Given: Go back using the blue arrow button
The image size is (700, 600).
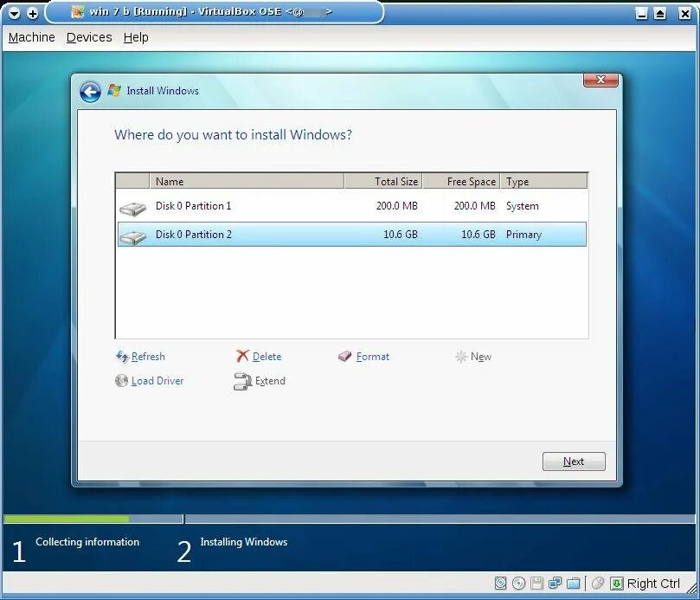Looking at the screenshot, I should tap(90, 92).
